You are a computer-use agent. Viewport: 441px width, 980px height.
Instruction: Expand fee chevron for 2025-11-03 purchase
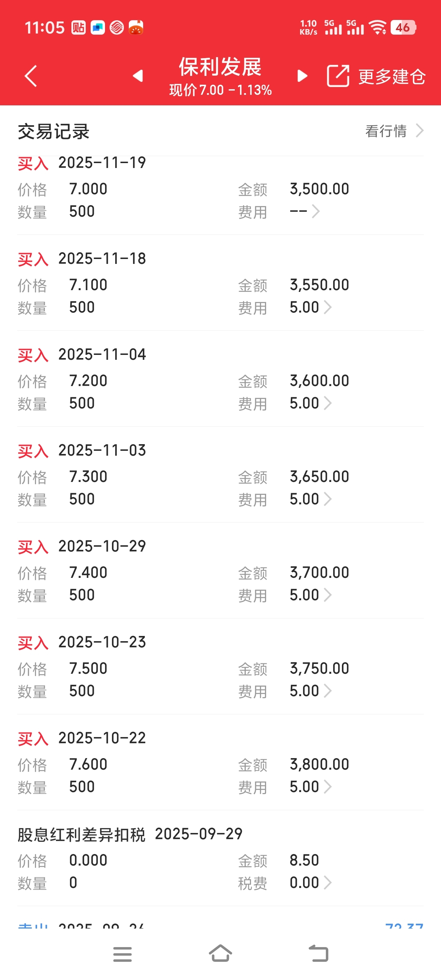[328, 499]
